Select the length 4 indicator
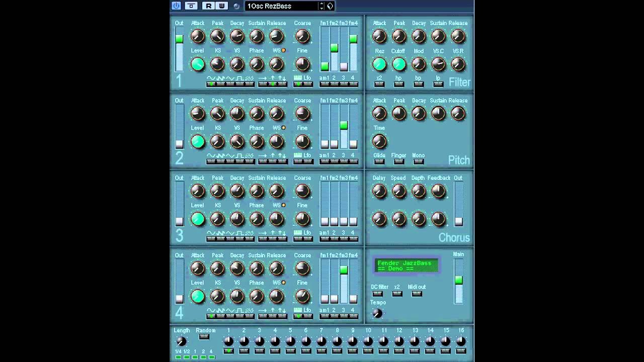The height and width of the screenshot is (362, 644). [211, 357]
